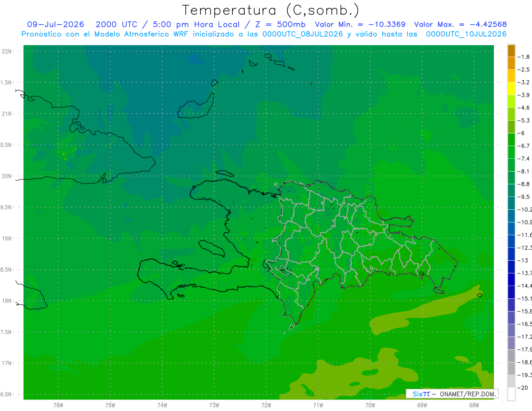
Task: Click the 74W longitude axis label
Action: (162, 405)
